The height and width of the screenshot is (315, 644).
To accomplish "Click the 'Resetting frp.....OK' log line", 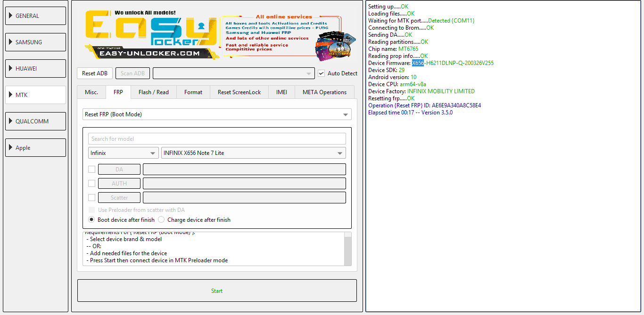I will coord(392,98).
